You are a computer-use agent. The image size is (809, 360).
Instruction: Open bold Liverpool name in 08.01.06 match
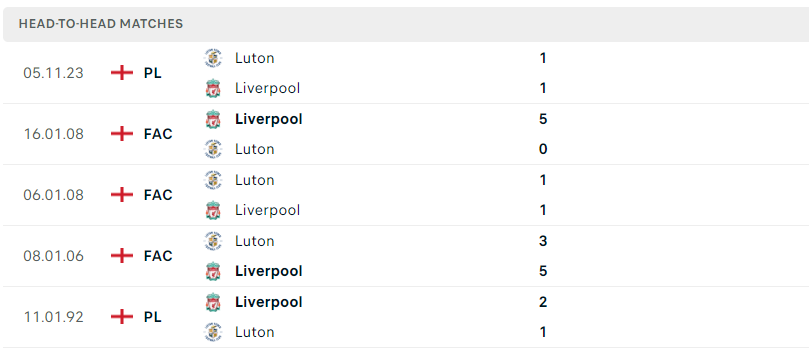269,271
